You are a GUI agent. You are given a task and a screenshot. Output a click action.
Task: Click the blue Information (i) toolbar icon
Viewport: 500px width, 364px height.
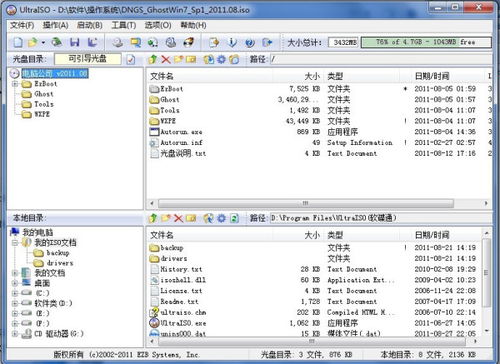click(232, 42)
